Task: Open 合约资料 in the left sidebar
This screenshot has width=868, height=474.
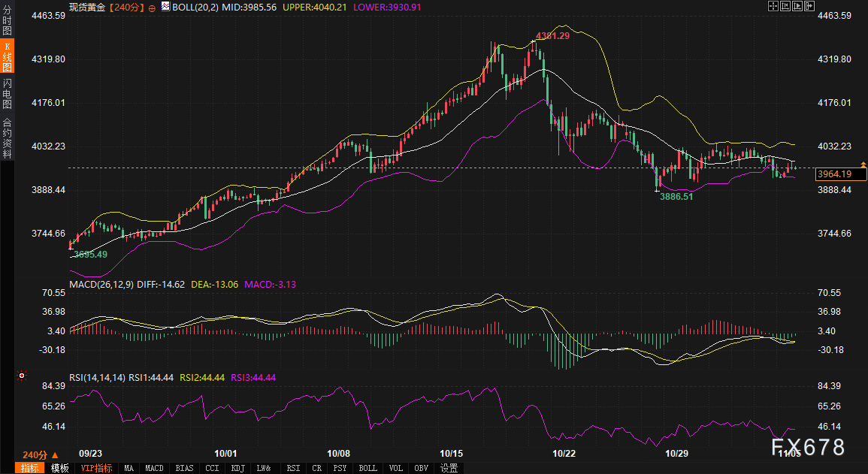Action: click(7, 137)
